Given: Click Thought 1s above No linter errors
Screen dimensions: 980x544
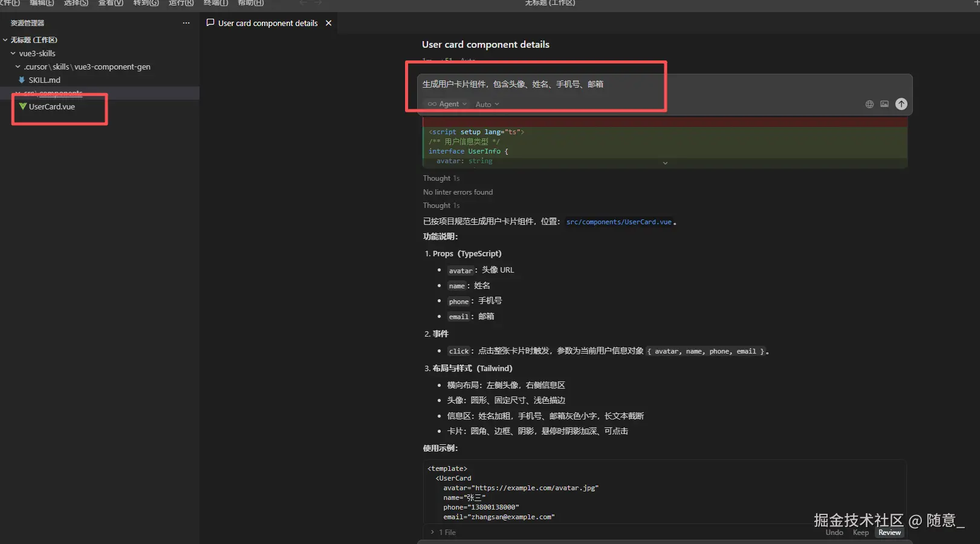Looking at the screenshot, I should 441,178.
